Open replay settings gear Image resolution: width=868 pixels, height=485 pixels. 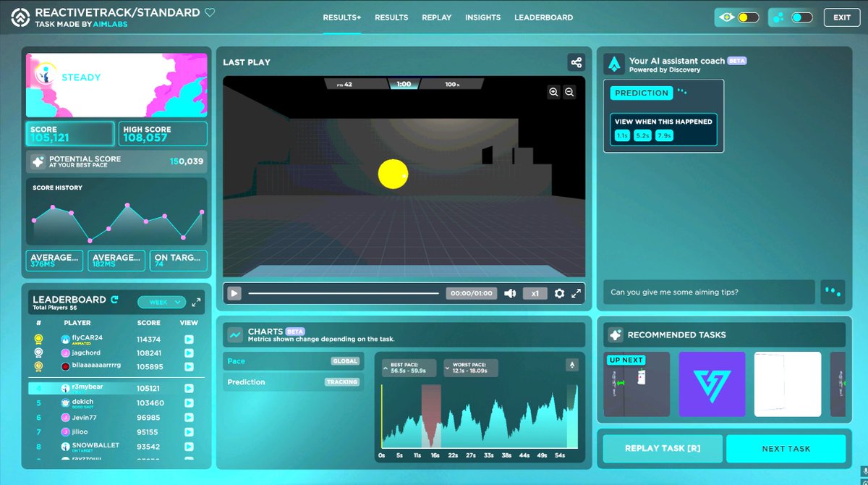pyautogui.click(x=559, y=293)
